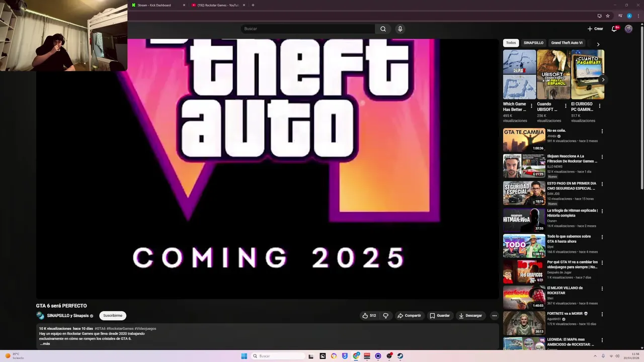Viewport: 644px width, 362px height.
Task: Click the Crear create button
Action: point(595,29)
